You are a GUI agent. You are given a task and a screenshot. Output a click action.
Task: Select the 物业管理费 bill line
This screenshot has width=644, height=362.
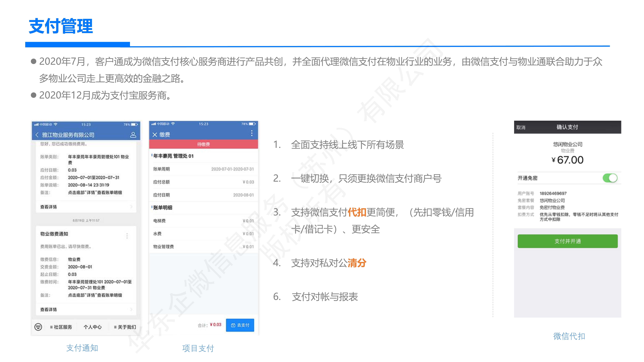point(204,247)
